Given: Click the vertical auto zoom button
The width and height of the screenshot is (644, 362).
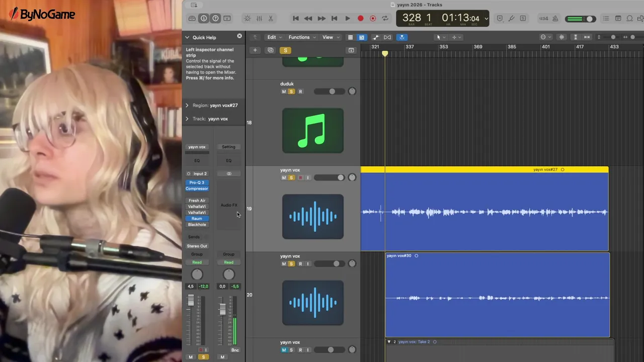Looking at the screenshot, I should (x=576, y=37).
